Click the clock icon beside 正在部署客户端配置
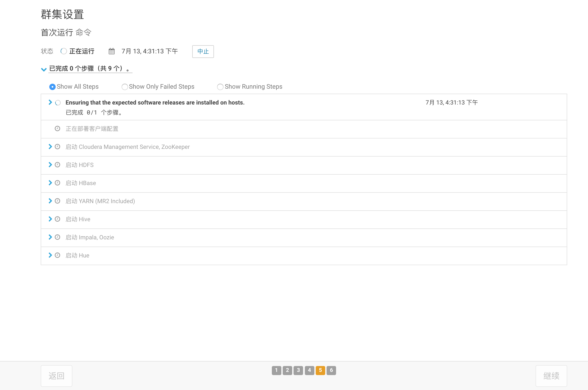588x390 pixels. 57,128
